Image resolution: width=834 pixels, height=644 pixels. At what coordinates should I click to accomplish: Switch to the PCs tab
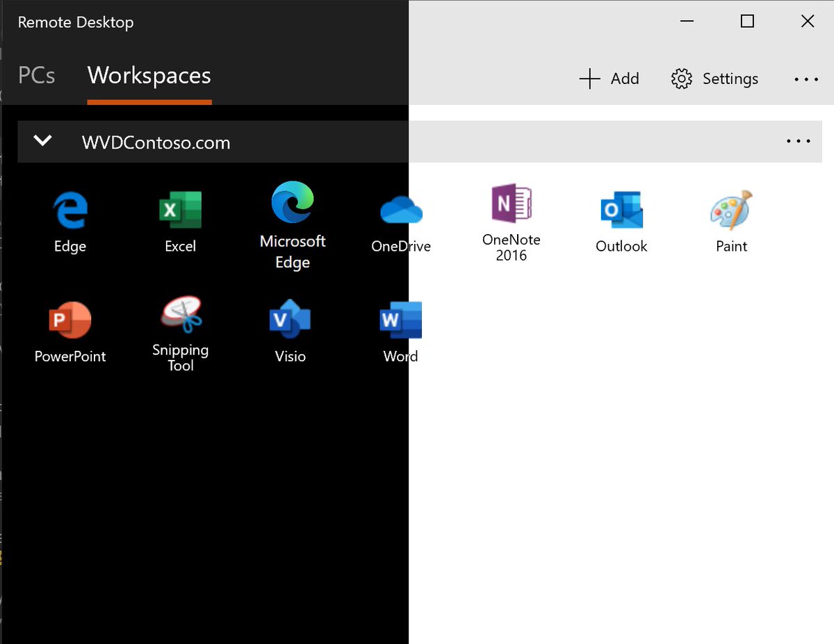[x=37, y=75]
